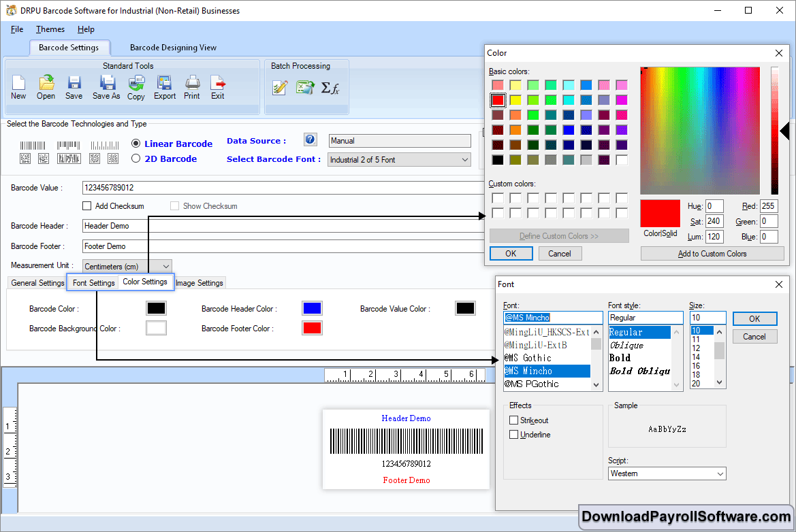Enable Underline in the Font effects
The image size is (796, 532).
point(514,434)
